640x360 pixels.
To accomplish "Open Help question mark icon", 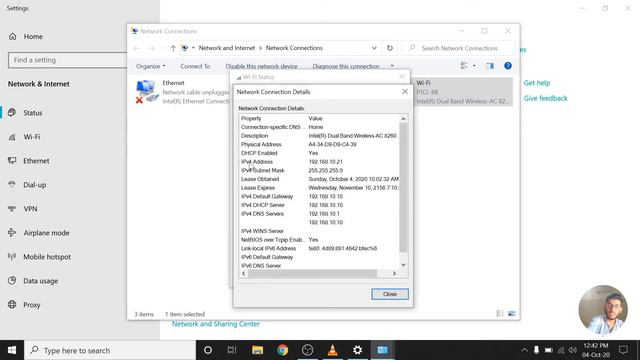I will [508, 66].
